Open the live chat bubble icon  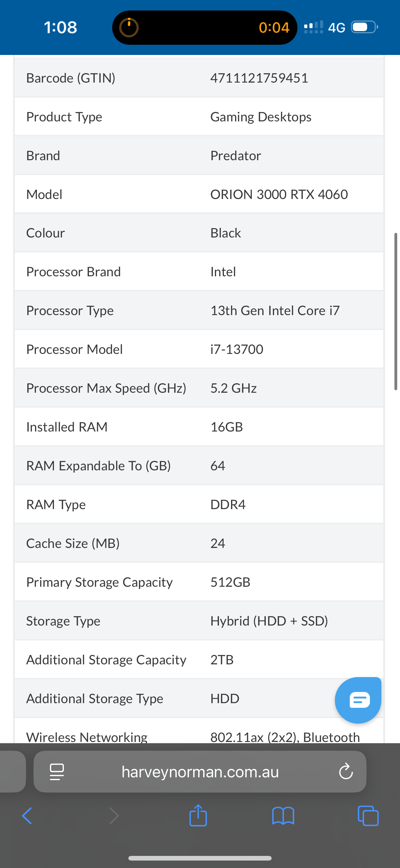pyautogui.click(x=358, y=700)
